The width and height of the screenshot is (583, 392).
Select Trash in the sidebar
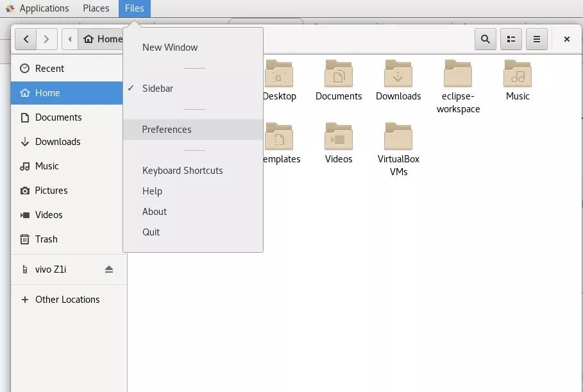point(46,239)
